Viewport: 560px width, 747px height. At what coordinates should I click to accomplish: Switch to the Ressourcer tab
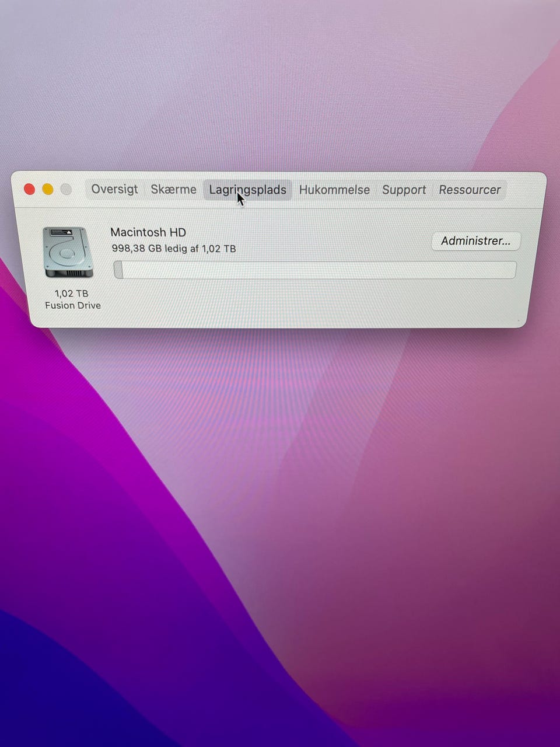pyautogui.click(x=470, y=190)
